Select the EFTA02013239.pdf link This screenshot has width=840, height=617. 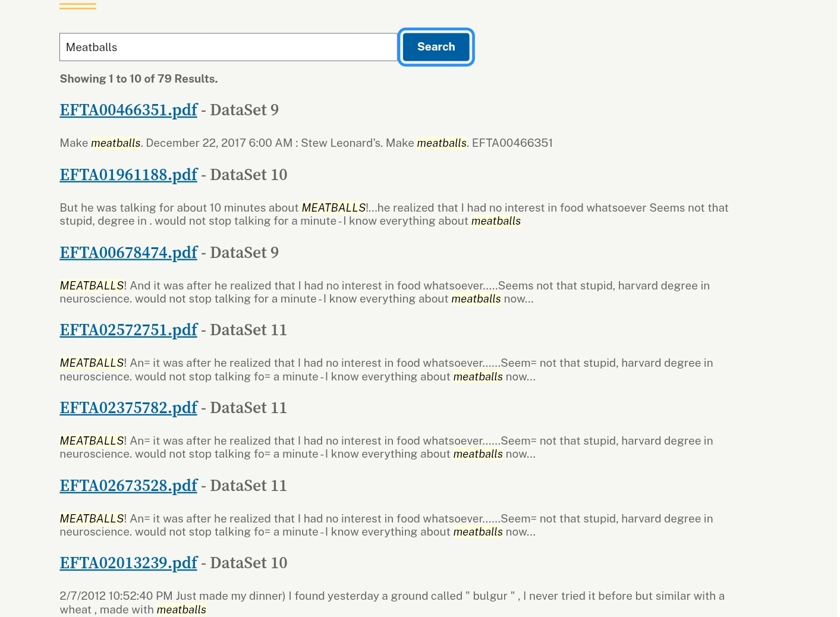point(128,563)
